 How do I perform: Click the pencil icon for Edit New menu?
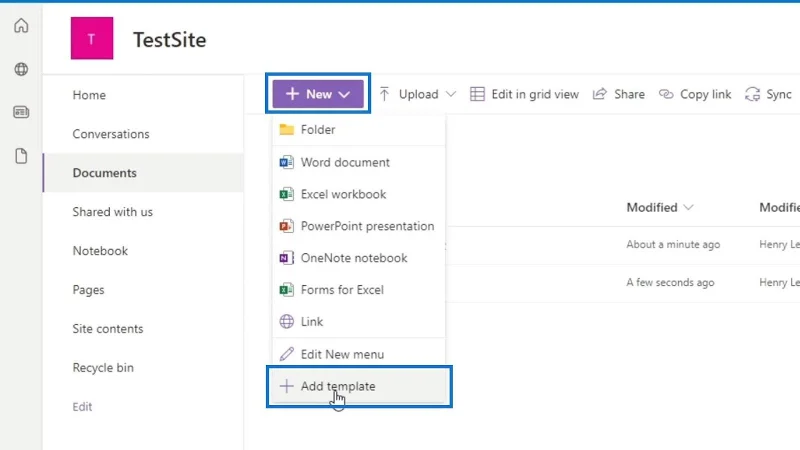click(287, 354)
